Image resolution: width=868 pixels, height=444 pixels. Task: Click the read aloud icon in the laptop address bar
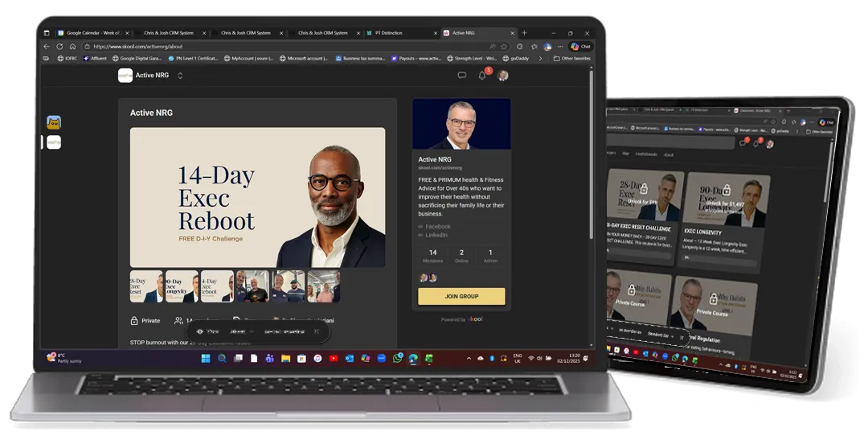(492, 47)
